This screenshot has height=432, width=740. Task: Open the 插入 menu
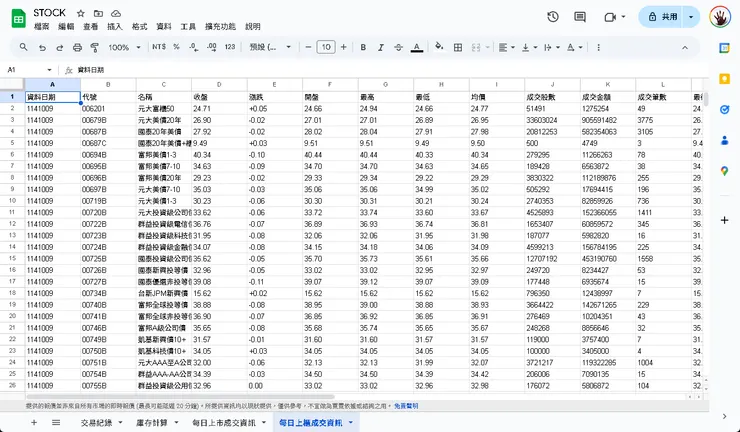(x=115, y=26)
